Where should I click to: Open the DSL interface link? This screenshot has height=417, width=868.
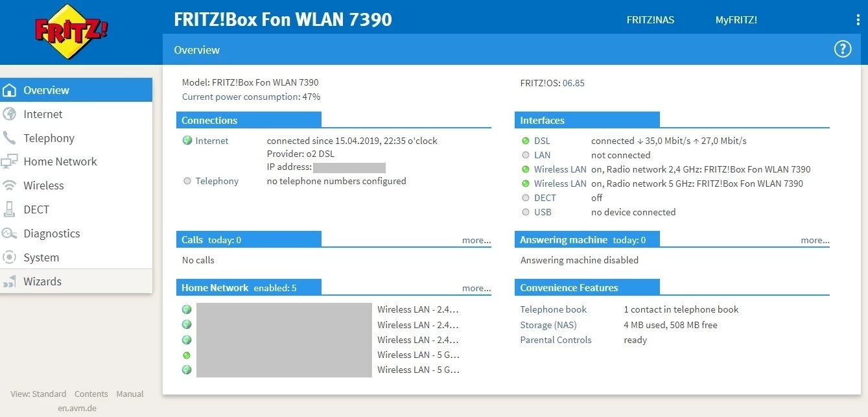(x=542, y=141)
